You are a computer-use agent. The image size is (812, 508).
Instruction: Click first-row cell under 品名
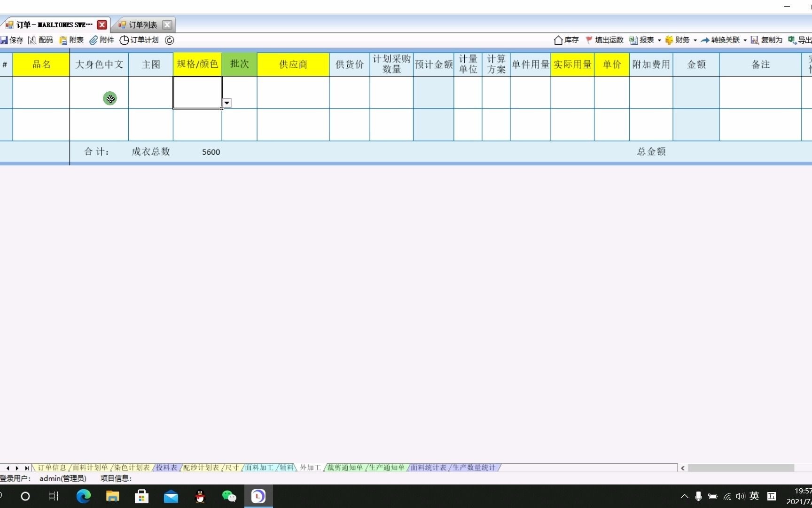(41, 92)
